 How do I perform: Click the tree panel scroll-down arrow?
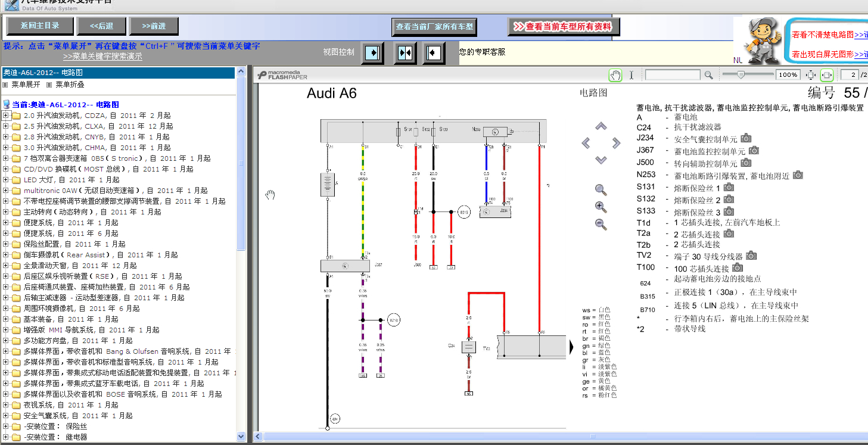coord(241,437)
